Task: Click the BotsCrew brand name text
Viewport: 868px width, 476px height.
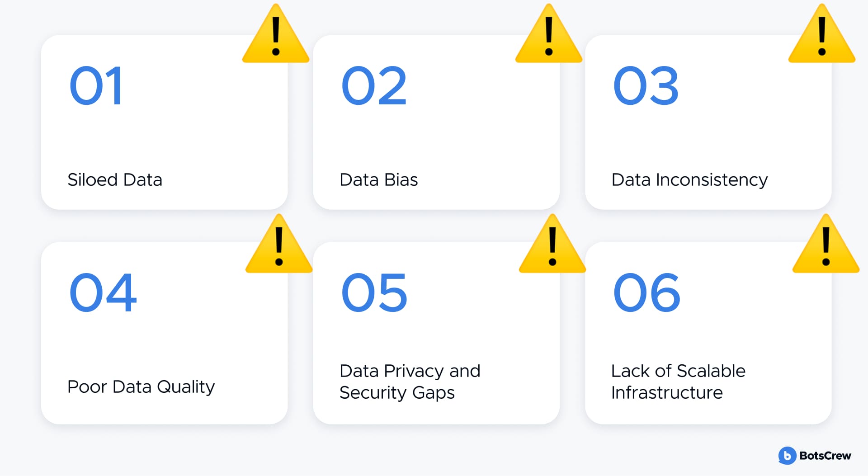Action: pos(825,456)
